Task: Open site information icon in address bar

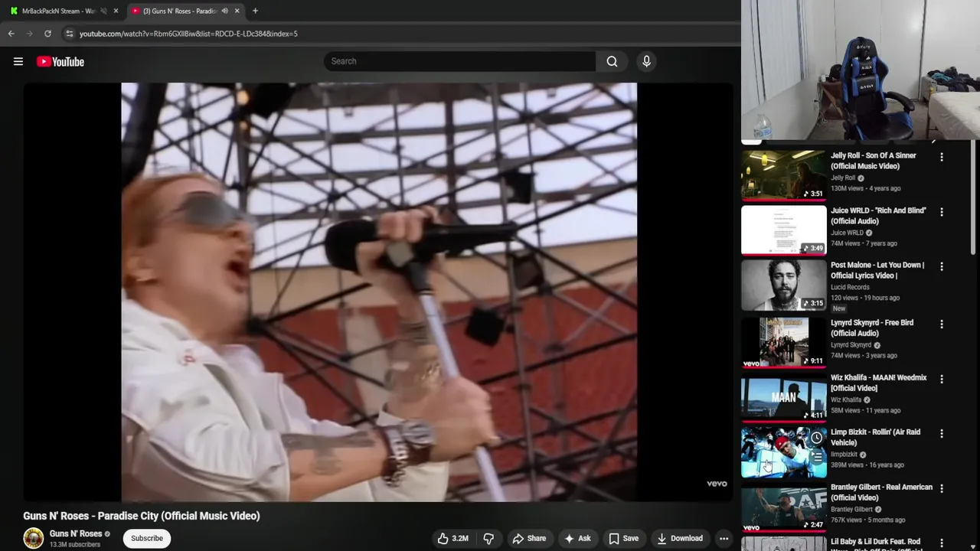Action: coord(69,34)
